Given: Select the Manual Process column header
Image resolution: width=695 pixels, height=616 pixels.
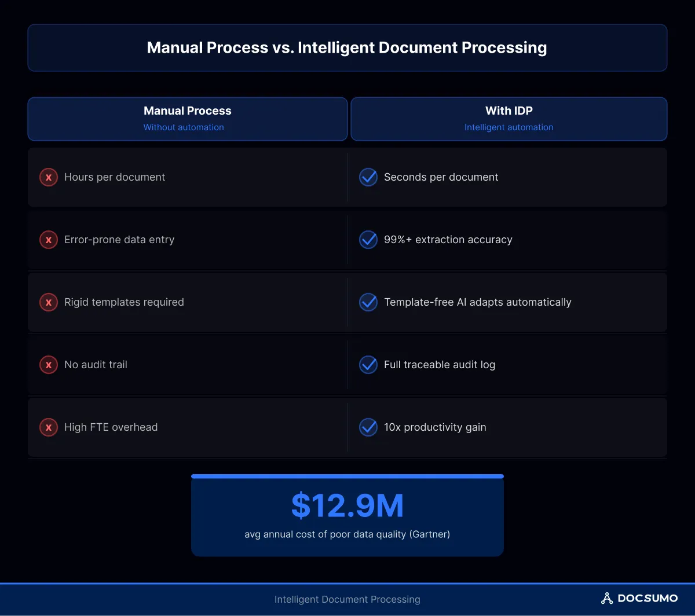Looking at the screenshot, I should 188,119.
